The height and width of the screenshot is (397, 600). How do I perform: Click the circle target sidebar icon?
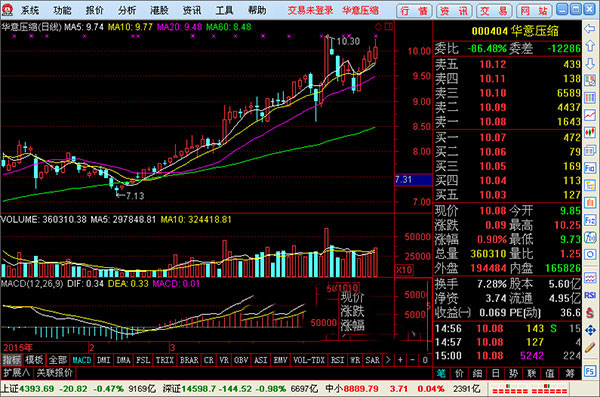[x=590, y=255]
